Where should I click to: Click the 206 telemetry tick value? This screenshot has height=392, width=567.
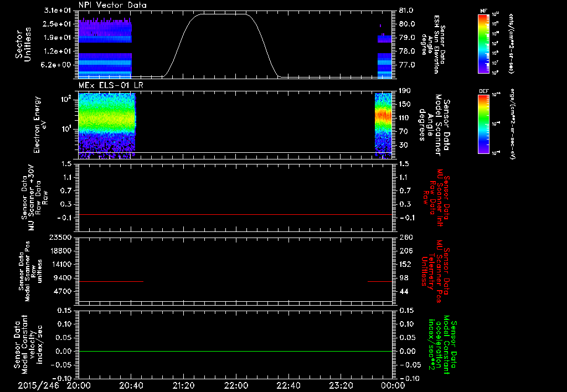(x=405, y=251)
